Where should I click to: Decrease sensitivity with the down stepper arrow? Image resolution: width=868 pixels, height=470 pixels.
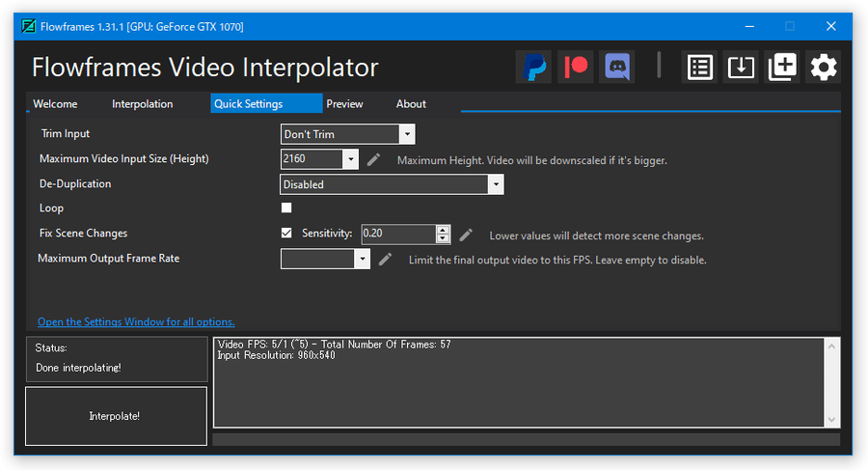tap(443, 239)
